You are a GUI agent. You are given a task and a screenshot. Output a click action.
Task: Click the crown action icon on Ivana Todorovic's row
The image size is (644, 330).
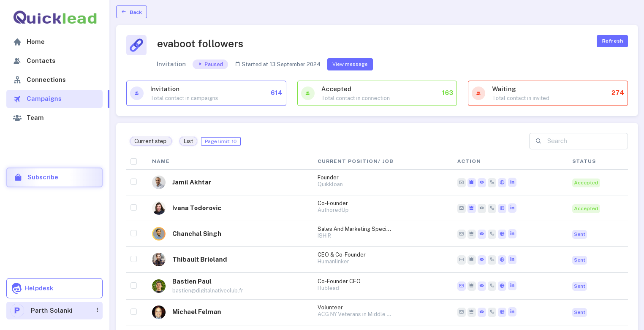point(471,208)
